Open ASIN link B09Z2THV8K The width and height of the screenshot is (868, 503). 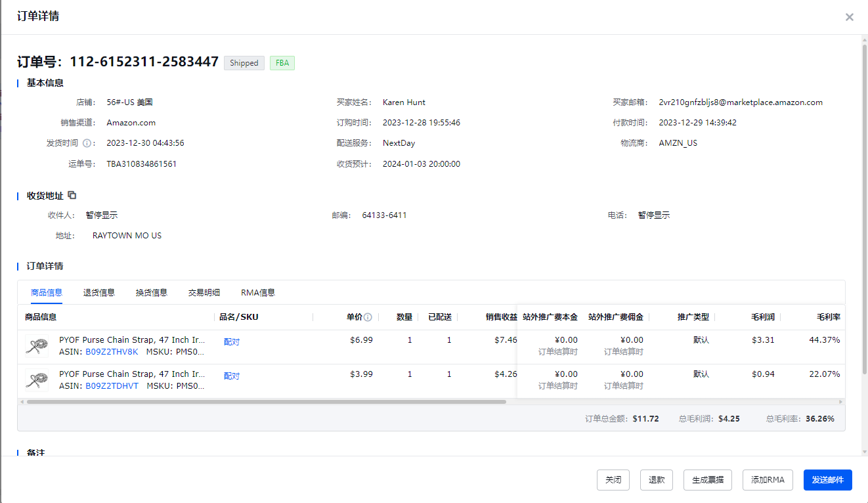pos(112,352)
